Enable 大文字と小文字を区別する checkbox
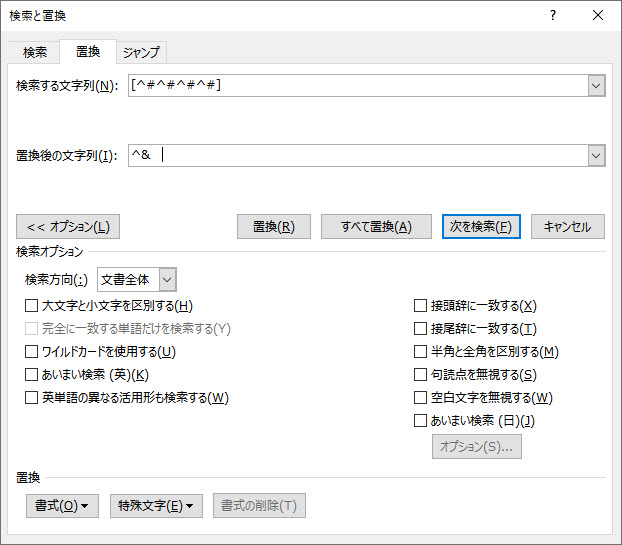Screen dimensions: 622x545 point(32,306)
